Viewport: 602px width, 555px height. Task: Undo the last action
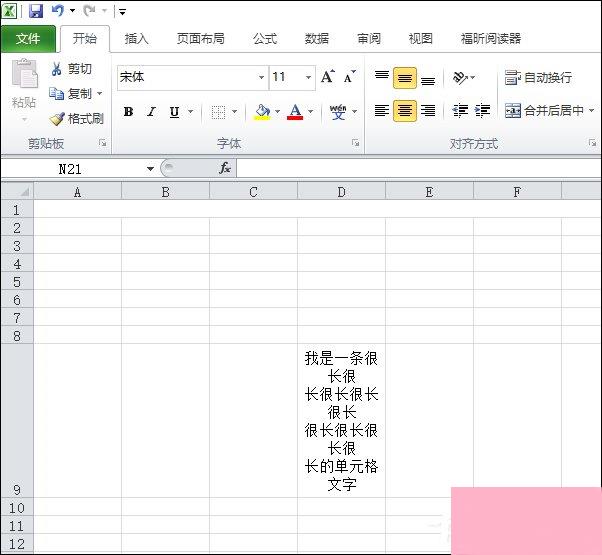point(58,10)
